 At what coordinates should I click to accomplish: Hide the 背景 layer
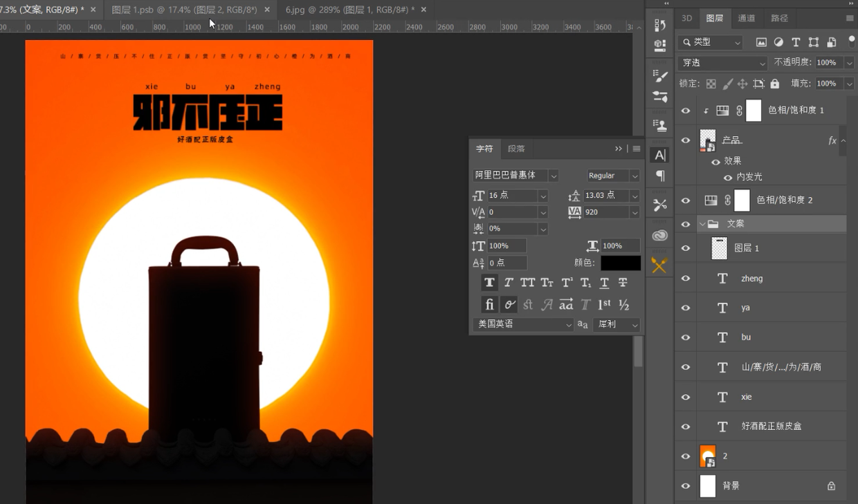pos(686,486)
